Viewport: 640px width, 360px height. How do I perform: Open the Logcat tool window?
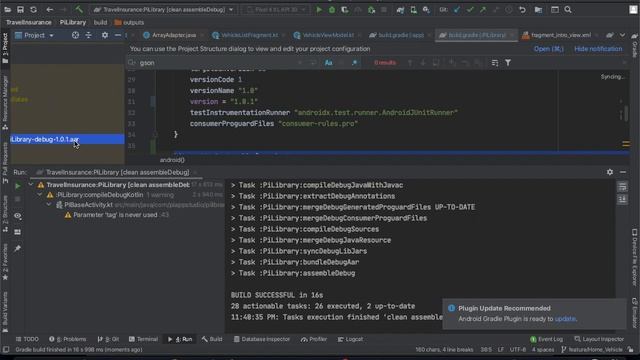point(350,339)
